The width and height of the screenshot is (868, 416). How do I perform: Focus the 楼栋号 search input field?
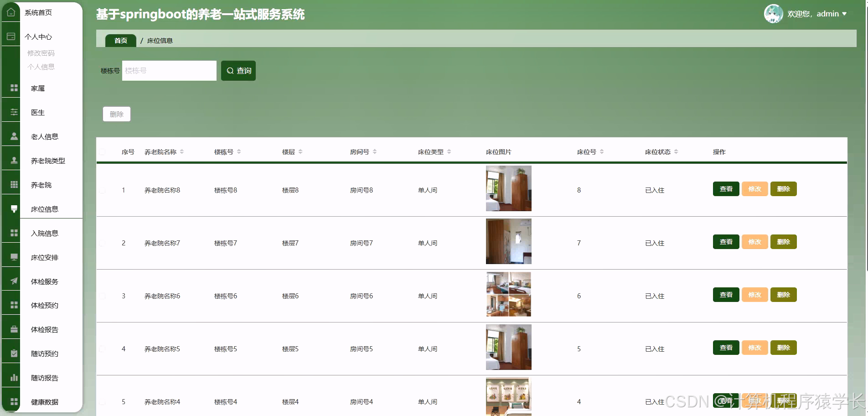tap(169, 71)
